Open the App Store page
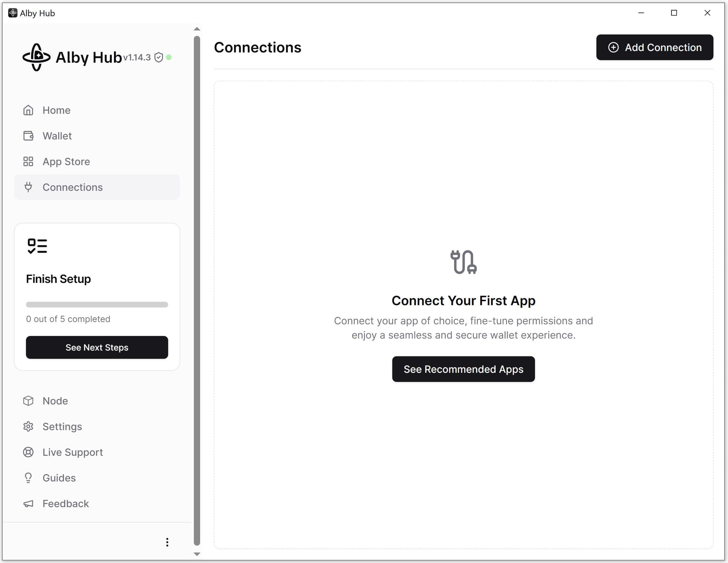The height and width of the screenshot is (563, 728). tap(97, 161)
